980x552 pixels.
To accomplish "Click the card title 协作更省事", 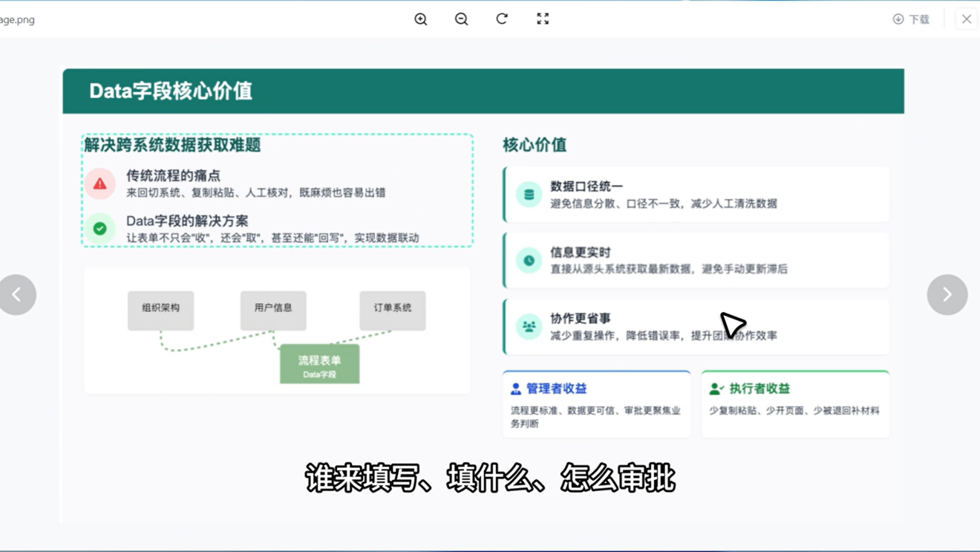I will tap(581, 319).
